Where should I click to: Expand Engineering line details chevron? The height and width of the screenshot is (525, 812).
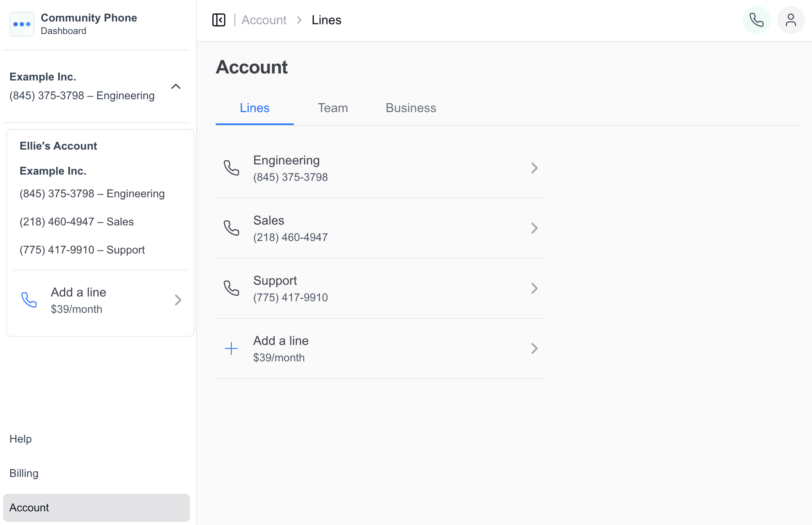[534, 168]
